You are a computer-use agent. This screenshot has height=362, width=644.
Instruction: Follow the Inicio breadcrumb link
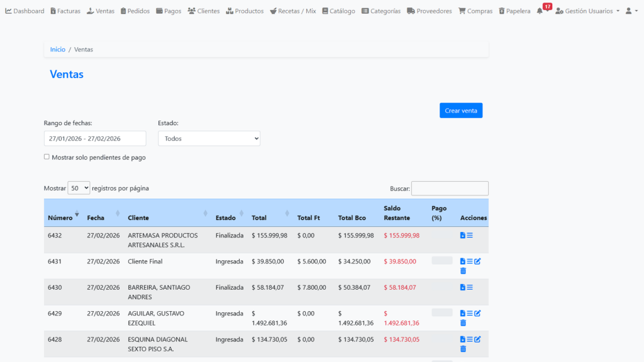[x=58, y=49]
